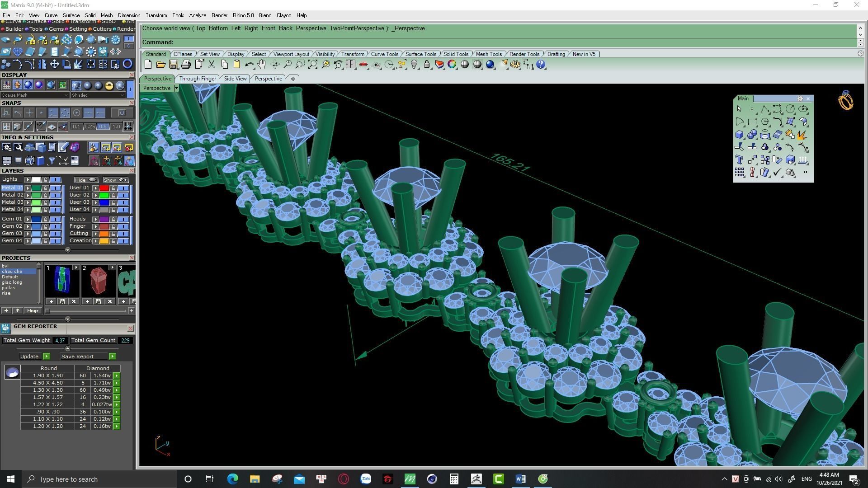Open the Shaded display mode dropdown
Screen dimensions: 868x488
click(x=98, y=95)
